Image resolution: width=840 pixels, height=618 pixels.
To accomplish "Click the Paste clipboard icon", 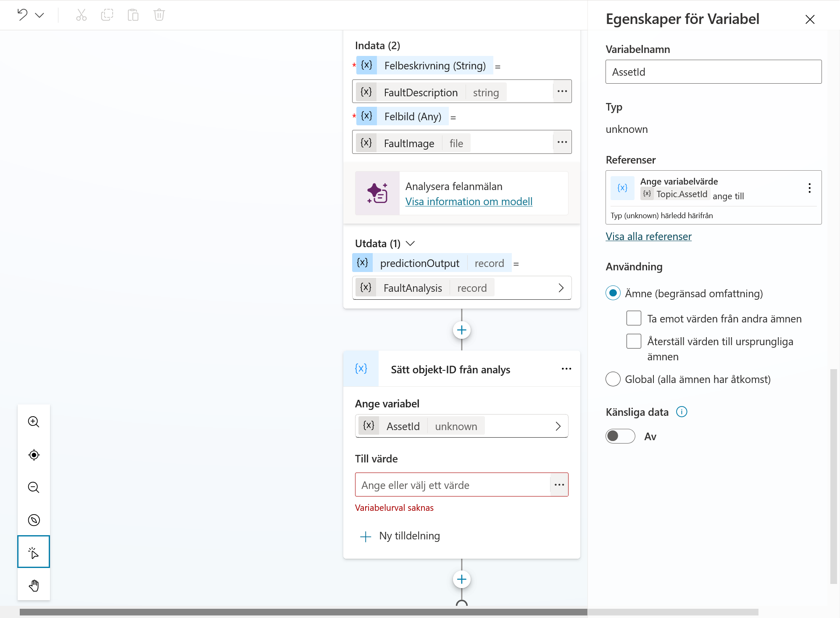I will [133, 15].
